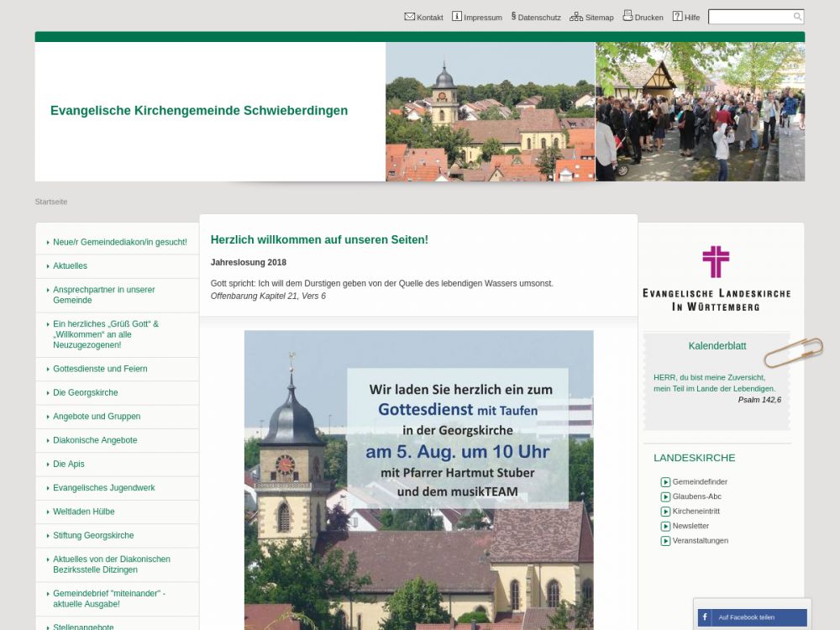This screenshot has height=630, width=840.
Task: Click the Gemeindefinder arrow icon
Action: click(665, 482)
